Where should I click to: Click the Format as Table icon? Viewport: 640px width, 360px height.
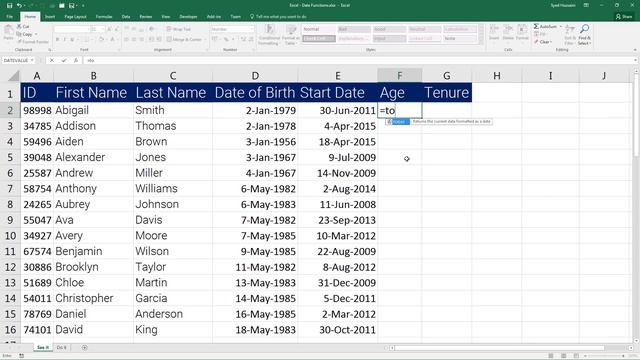point(291,29)
